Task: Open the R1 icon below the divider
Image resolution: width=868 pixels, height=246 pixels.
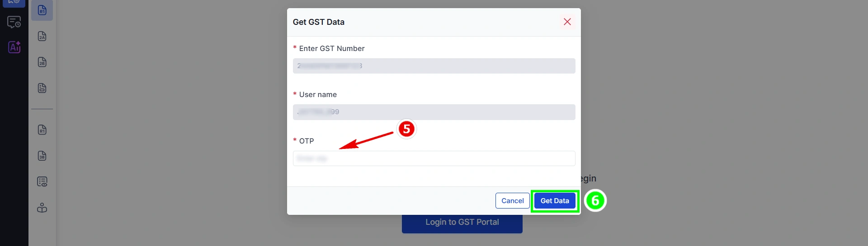Action: tap(42, 130)
